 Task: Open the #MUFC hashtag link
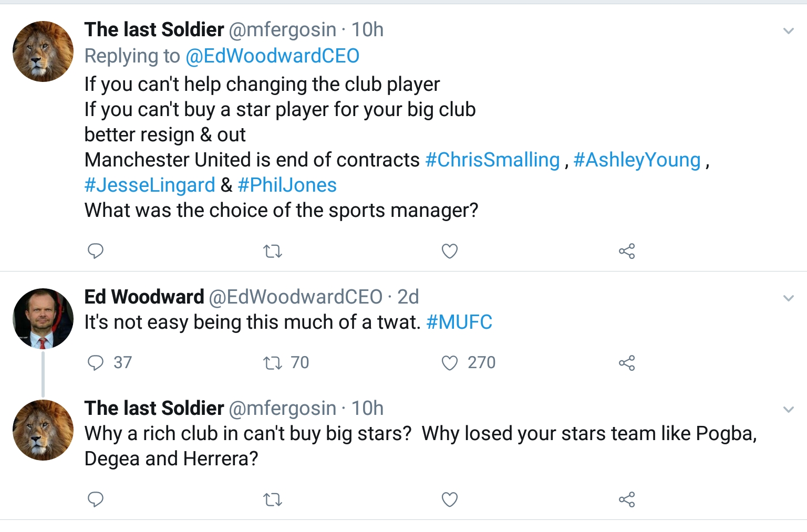(459, 322)
